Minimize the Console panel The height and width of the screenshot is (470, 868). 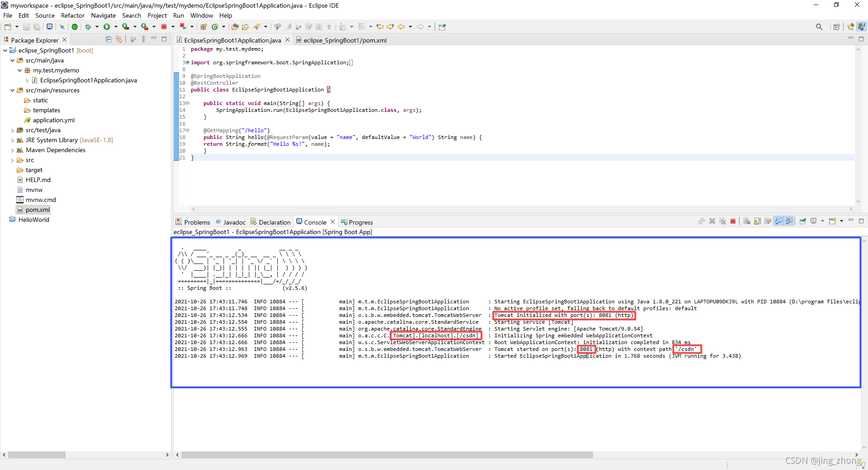click(x=850, y=220)
